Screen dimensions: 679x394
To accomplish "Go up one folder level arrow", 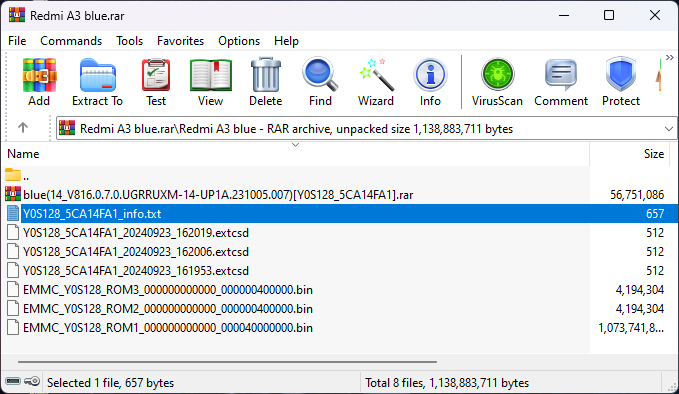I will 23,128.
